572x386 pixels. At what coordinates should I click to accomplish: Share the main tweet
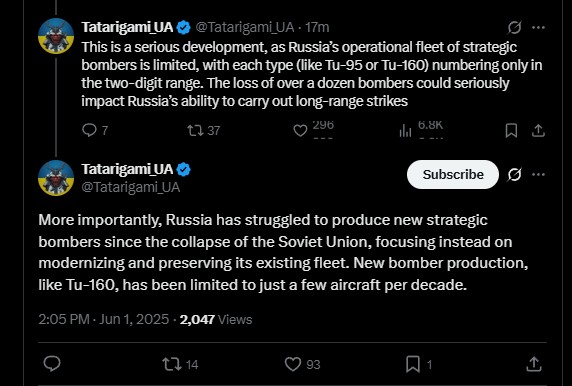click(x=534, y=364)
